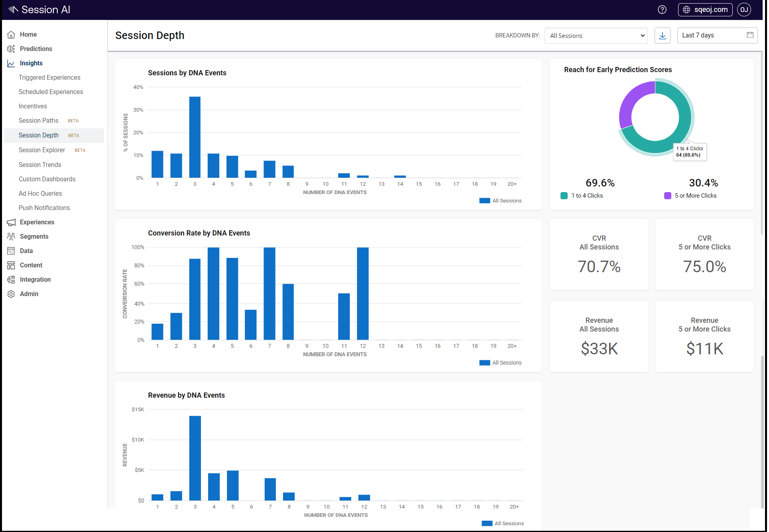Image resolution: width=769 pixels, height=532 pixels.
Task: Open the OJ user avatar menu
Action: pyautogui.click(x=744, y=10)
